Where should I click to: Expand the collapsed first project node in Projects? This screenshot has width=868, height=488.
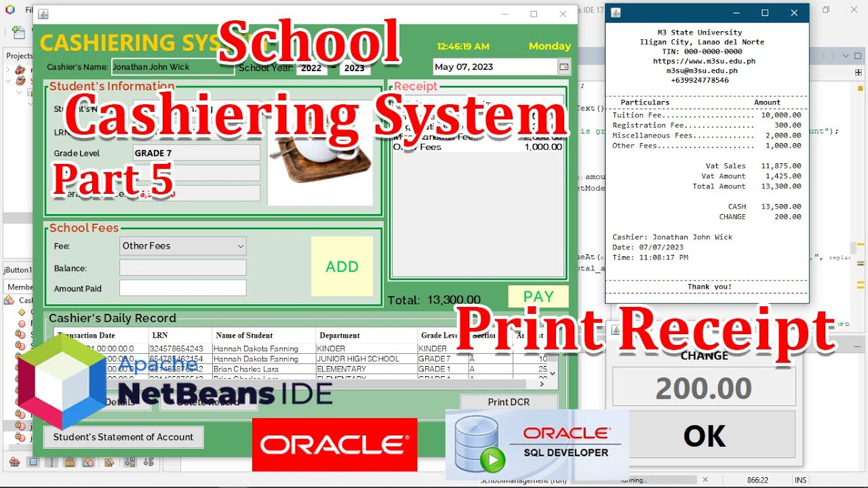[8, 69]
